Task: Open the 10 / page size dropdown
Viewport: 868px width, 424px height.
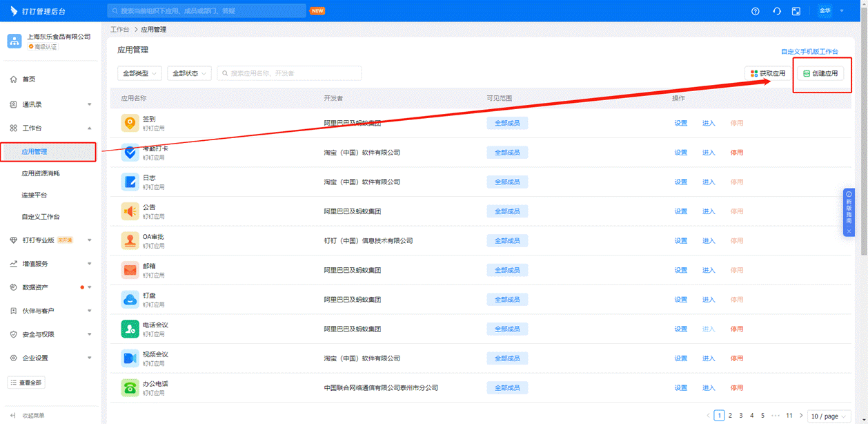Action: coord(829,416)
